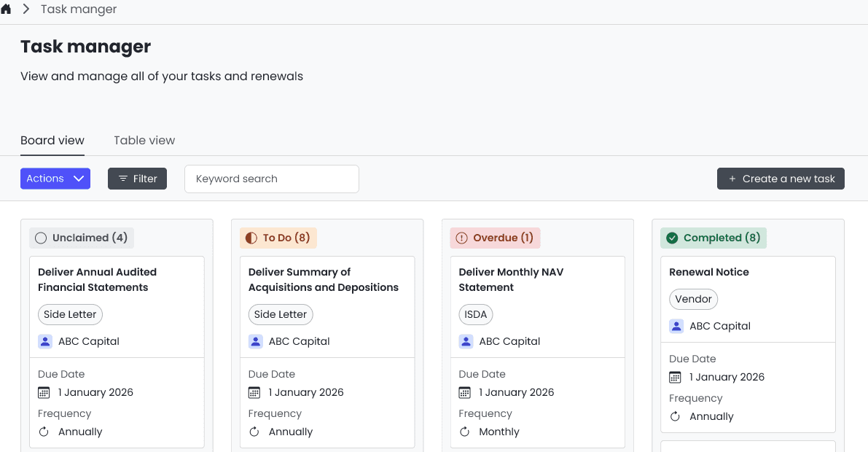868x452 pixels.
Task: Click user icon on Renewal Notice card
Action: click(x=676, y=326)
